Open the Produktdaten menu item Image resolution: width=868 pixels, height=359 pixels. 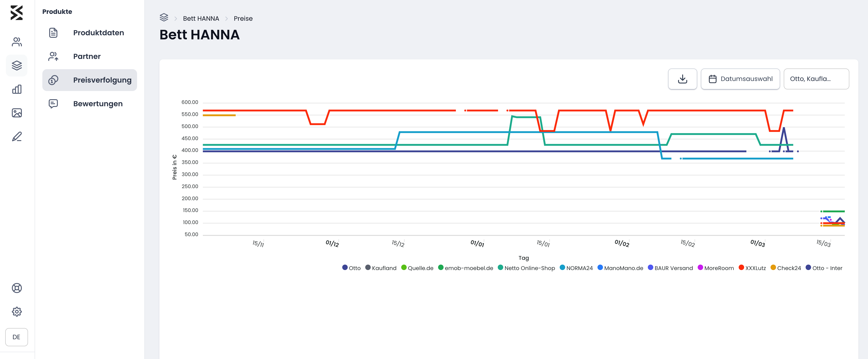(x=90, y=33)
